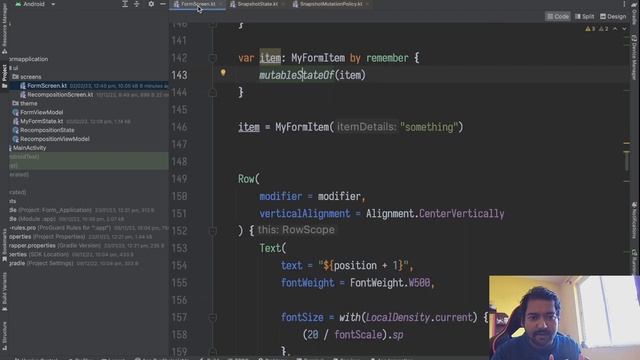
Task: Select FormScreen.kt in project tree
Action: click(x=89, y=86)
